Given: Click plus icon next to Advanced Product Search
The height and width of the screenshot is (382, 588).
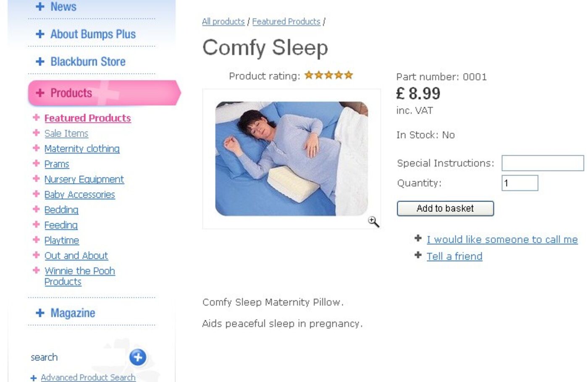Looking at the screenshot, I should [x=34, y=378].
